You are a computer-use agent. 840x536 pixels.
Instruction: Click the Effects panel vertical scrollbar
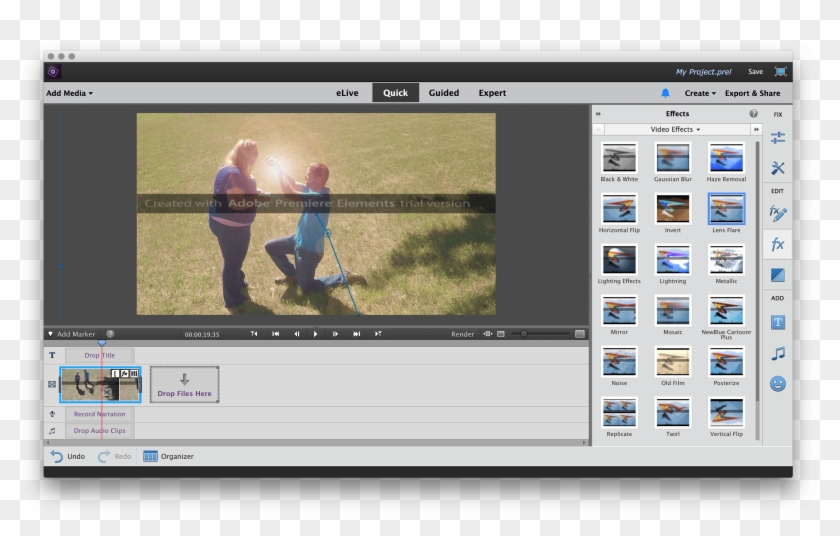click(x=758, y=270)
